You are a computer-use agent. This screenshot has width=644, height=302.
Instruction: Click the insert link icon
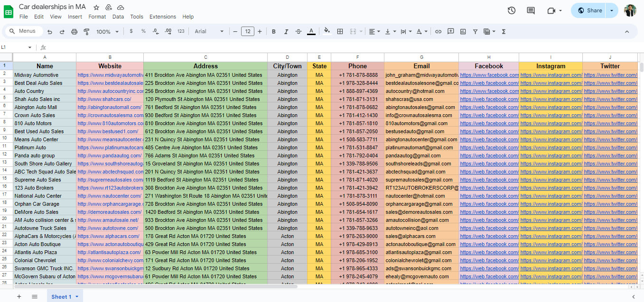pyautogui.click(x=438, y=32)
